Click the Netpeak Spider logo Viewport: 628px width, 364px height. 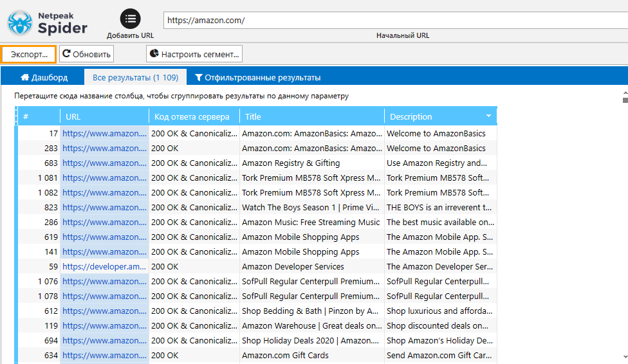click(x=47, y=23)
